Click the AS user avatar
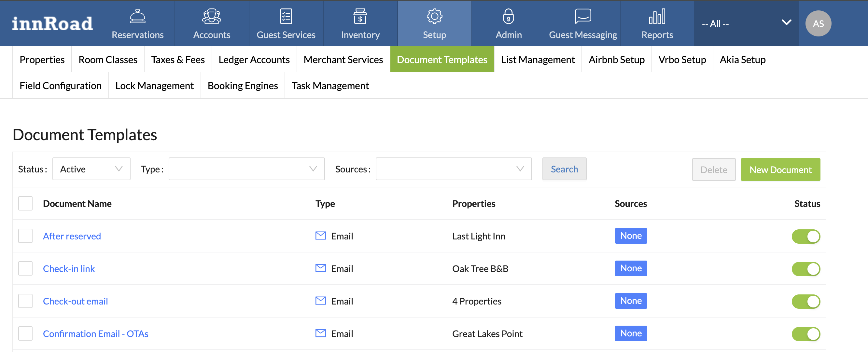The width and height of the screenshot is (868, 352). 818,23
